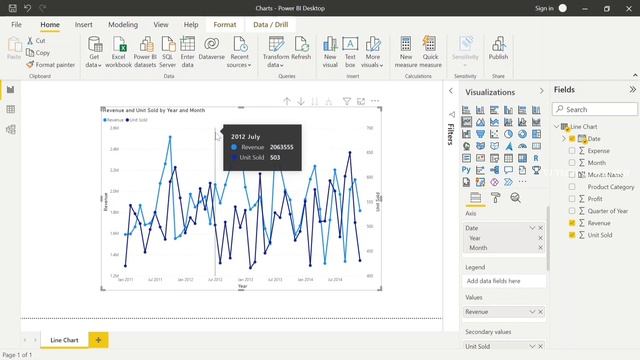Open the Revenue values field dropdown
This screenshot has width=640, height=360.
click(532, 311)
